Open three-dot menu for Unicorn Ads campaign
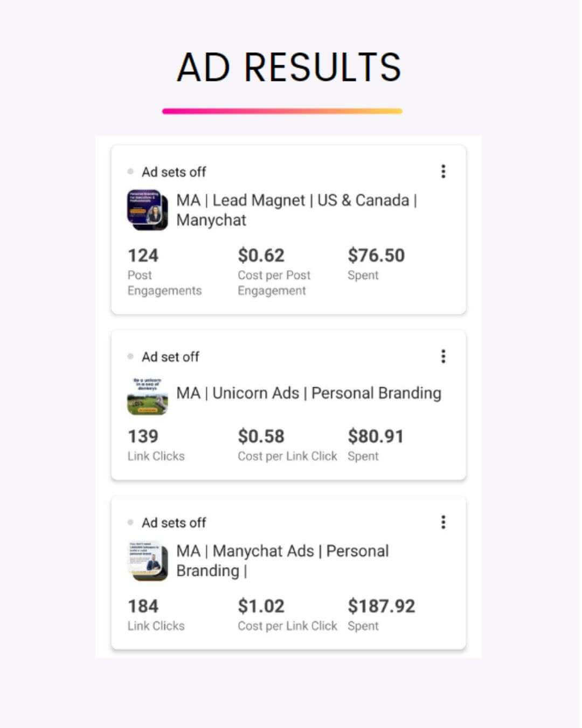582x728 pixels. click(443, 356)
